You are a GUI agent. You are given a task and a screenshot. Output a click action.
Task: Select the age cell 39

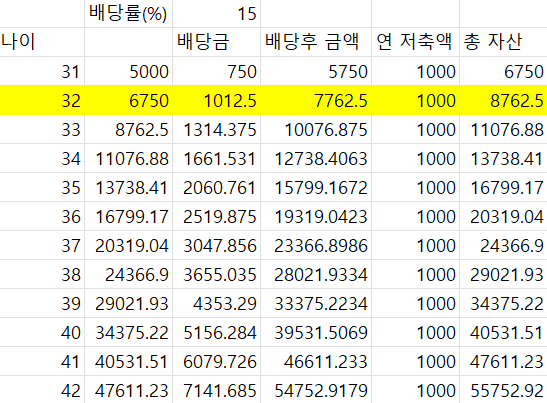click(x=42, y=303)
